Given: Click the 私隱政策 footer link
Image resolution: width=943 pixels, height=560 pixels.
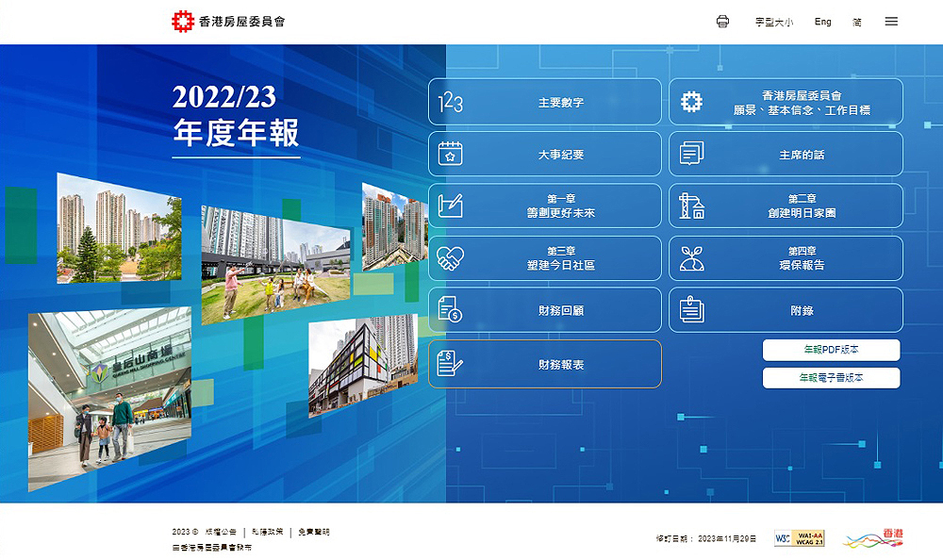Looking at the screenshot, I should 267,532.
